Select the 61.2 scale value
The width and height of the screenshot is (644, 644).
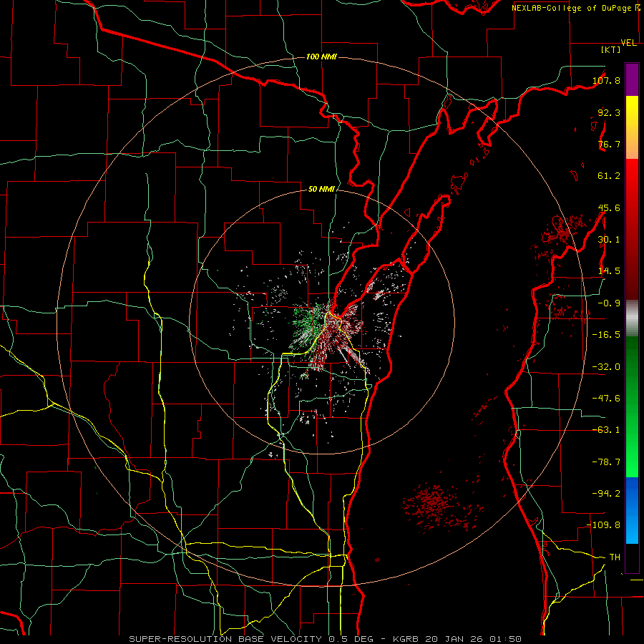(x=609, y=176)
